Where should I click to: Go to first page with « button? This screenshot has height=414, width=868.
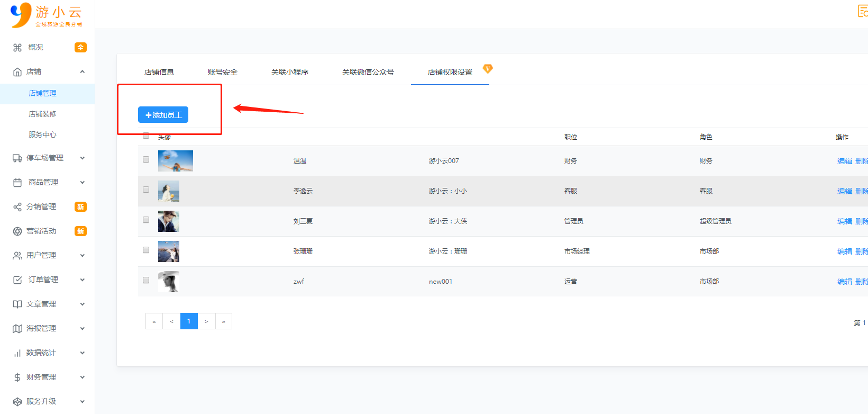coord(154,321)
